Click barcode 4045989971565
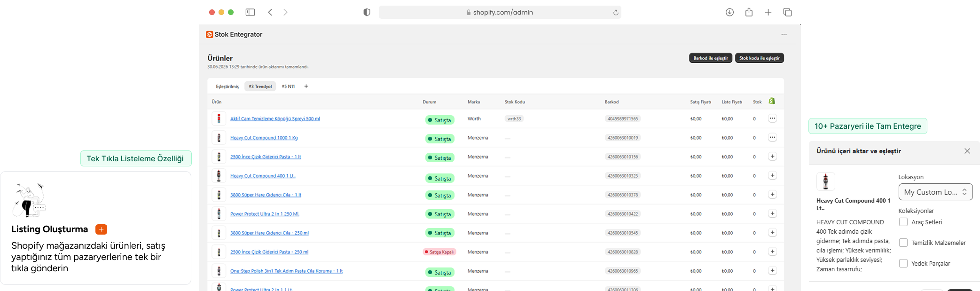Screen dimensions: 980x291 tap(623, 119)
